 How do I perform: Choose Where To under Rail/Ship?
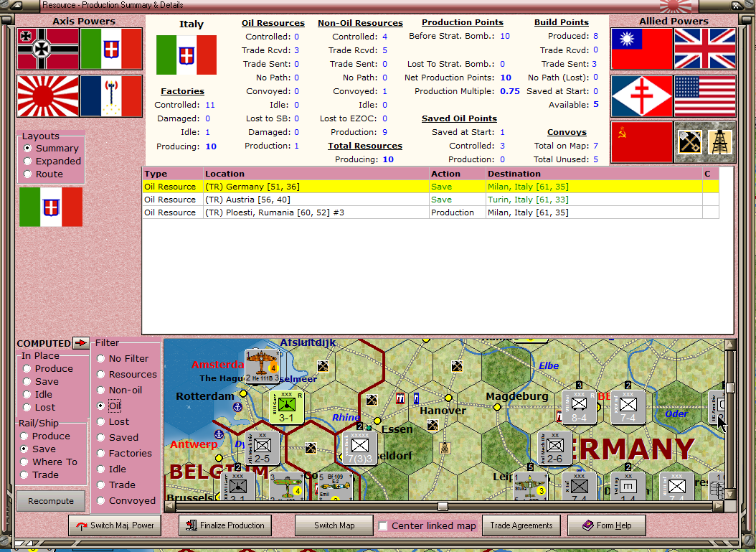pos(24,462)
